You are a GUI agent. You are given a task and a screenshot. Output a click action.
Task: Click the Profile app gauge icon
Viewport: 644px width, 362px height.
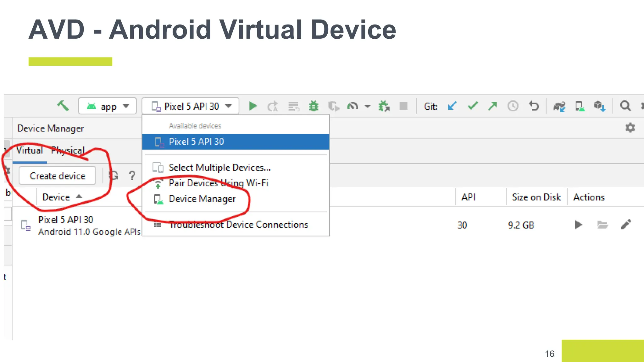tap(353, 106)
